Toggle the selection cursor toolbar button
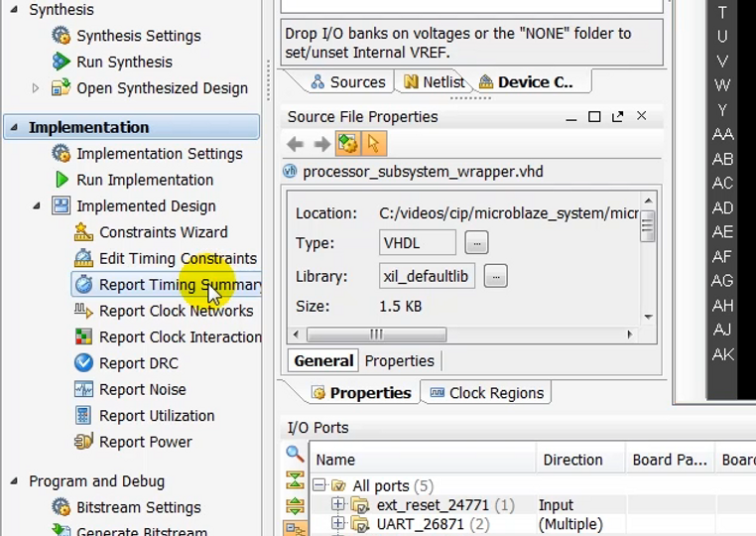This screenshot has height=536, width=756. [374, 144]
